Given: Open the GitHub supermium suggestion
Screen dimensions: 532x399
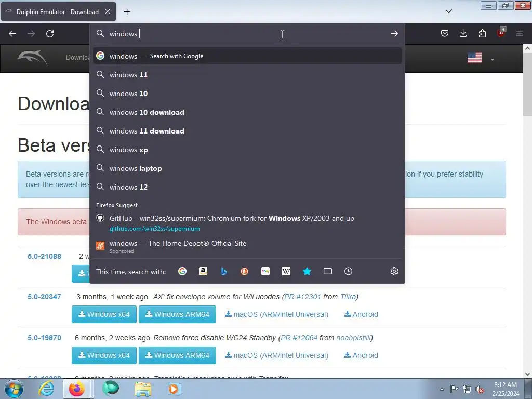Looking at the screenshot, I should point(247,223).
